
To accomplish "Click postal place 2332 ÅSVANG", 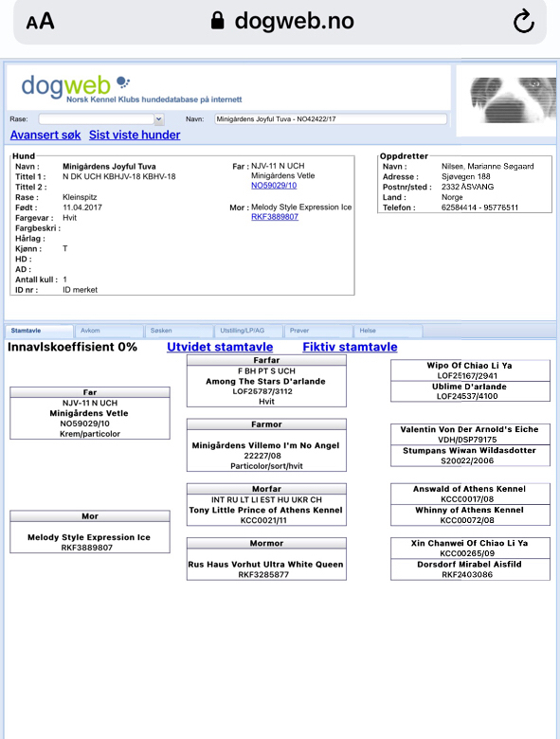I will (x=467, y=187).
